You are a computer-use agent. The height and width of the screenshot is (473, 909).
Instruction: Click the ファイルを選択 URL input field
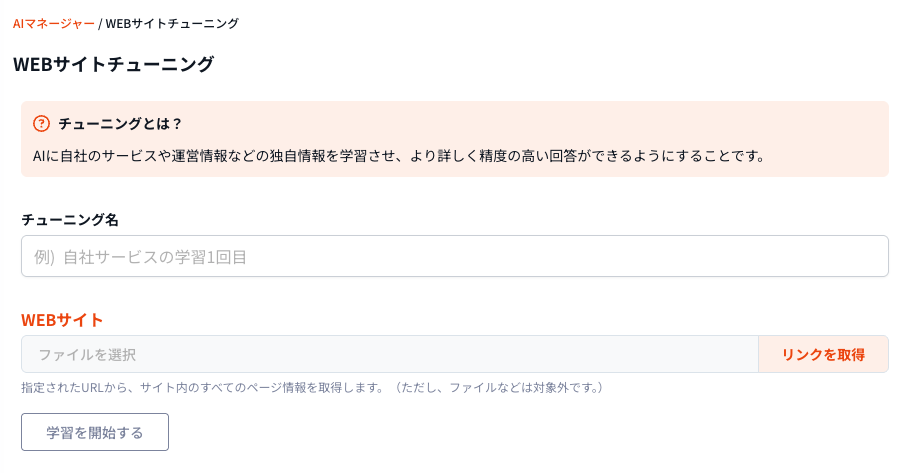point(390,354)
